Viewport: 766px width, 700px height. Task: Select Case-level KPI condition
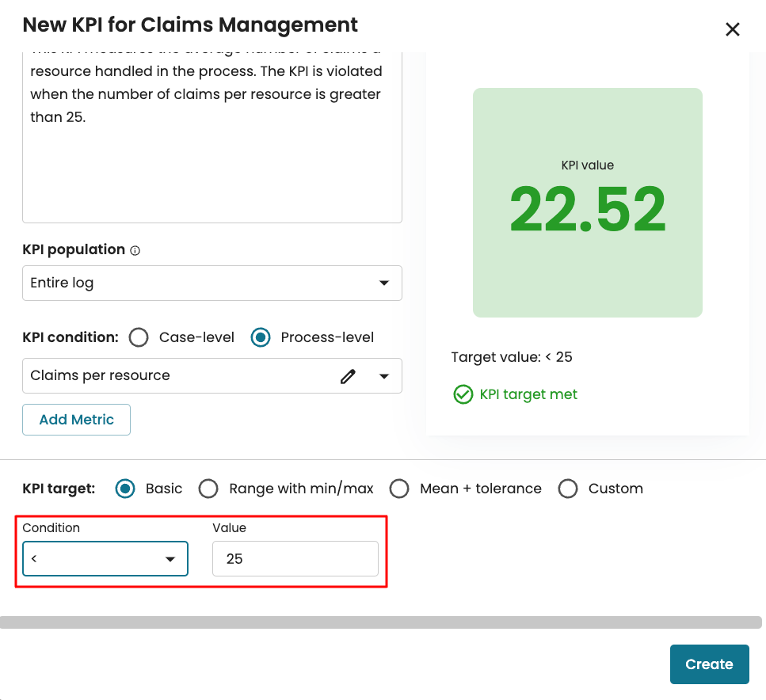pyautogui.click(x=139, y=337)
